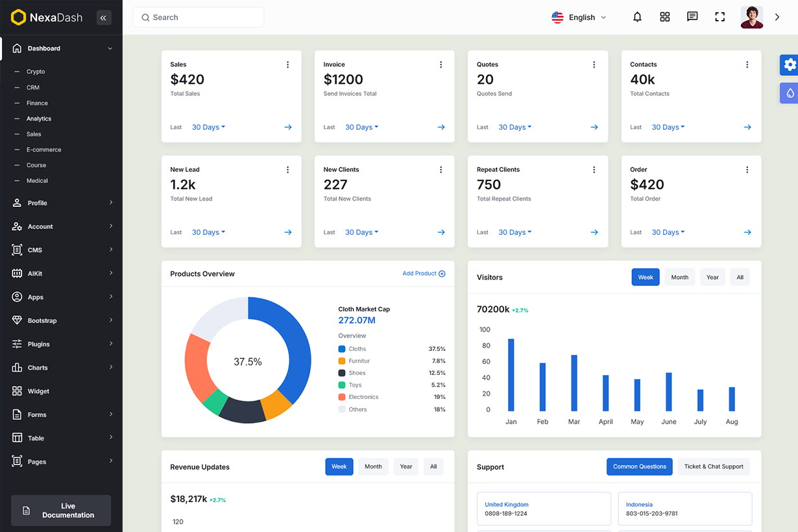Collapse the sidebar with double-chevron icon
This screenshot has width=798, height=532.
(x=104, y=18)
